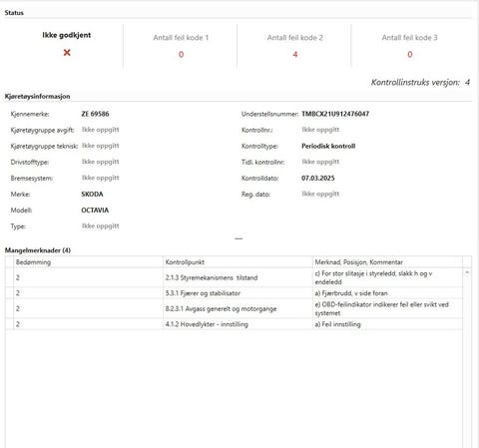
Task: Click the red X not-approved icon
Action: pyautogui.click(x=67, y=53)
